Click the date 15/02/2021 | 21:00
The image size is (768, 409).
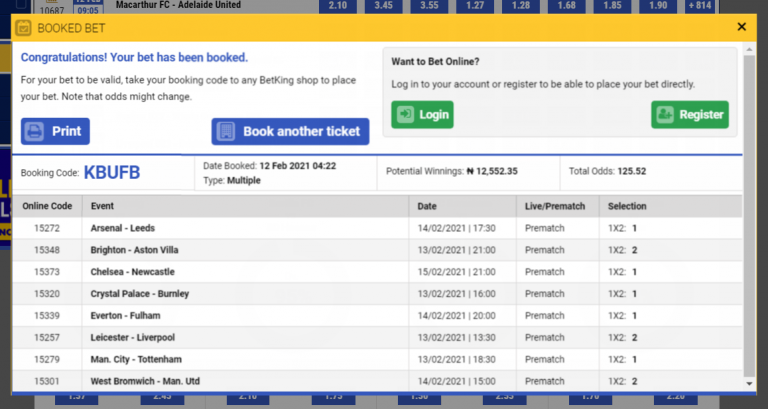pos(456,272)
